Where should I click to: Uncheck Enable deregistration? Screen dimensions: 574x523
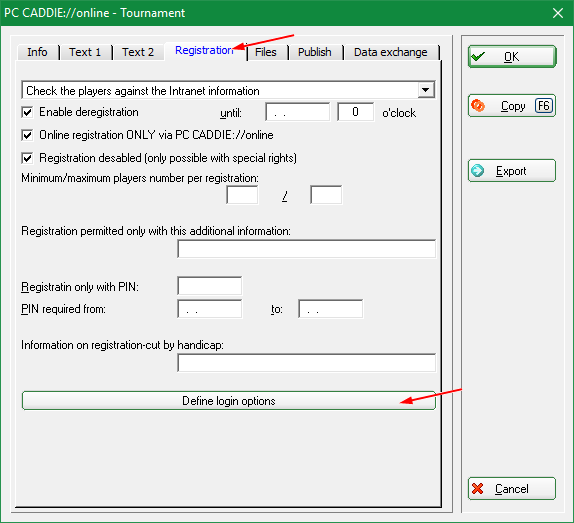click(x=27, y=112)
